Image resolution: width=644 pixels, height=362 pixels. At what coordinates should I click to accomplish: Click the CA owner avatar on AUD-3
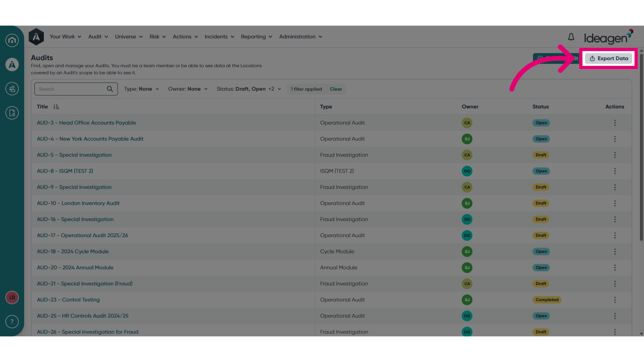coord(467,123)
